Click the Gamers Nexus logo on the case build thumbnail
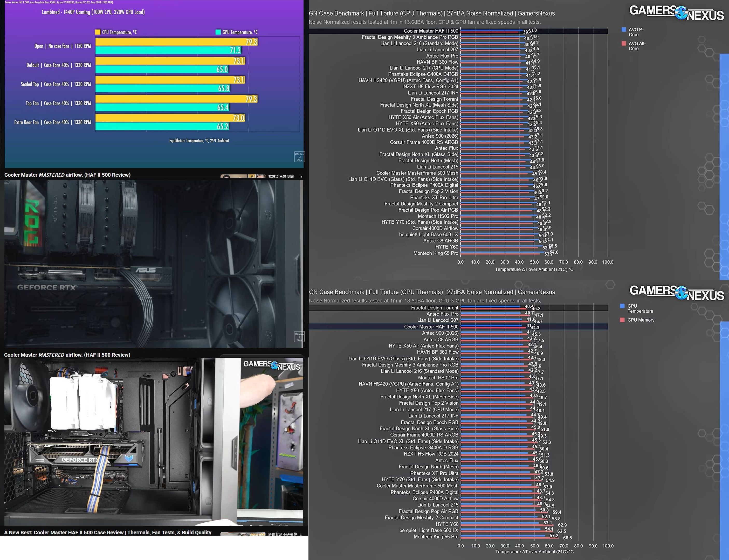The width and height of the screenshot is (729, 560). coord(272,365)
